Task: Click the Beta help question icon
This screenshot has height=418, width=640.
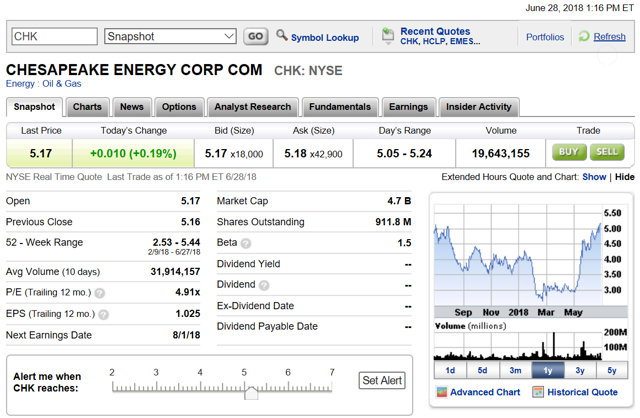Action: click(246, 243)
